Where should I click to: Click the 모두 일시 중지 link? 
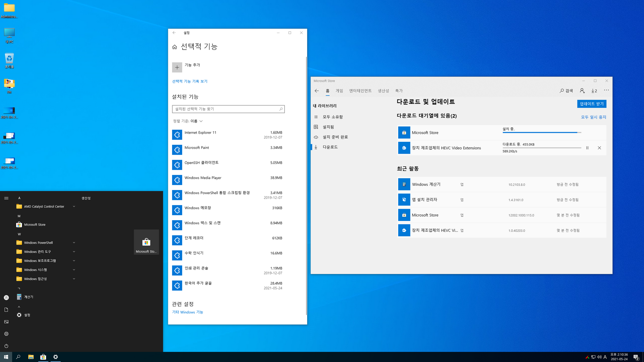(x=593, y=117)
